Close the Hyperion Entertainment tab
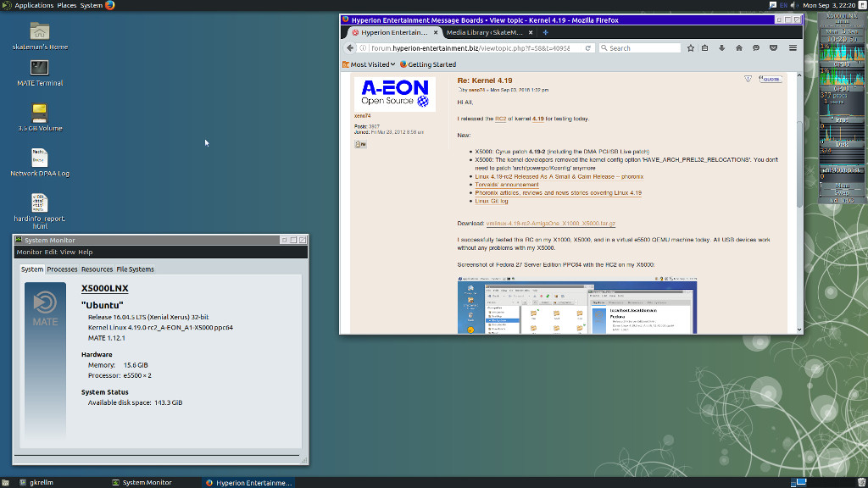This screenshot has width=868, height=488. pos(436,33)
